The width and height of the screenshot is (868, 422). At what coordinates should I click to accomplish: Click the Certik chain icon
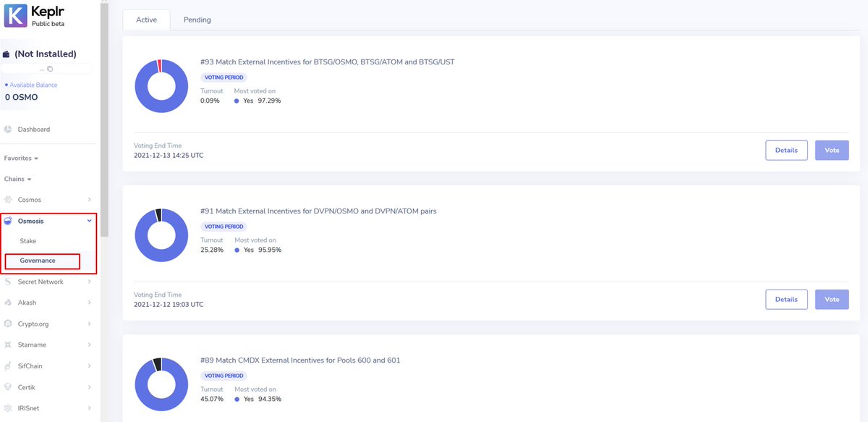tap(8, 387)
